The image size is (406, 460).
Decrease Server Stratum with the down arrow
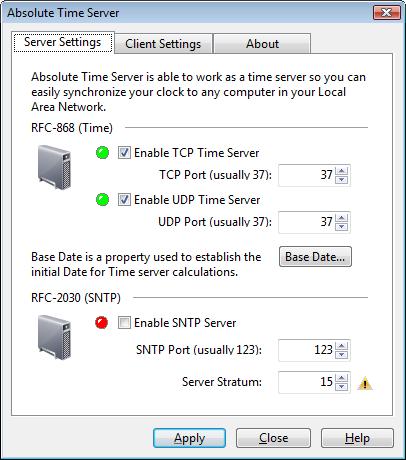(x=341, y=387)
